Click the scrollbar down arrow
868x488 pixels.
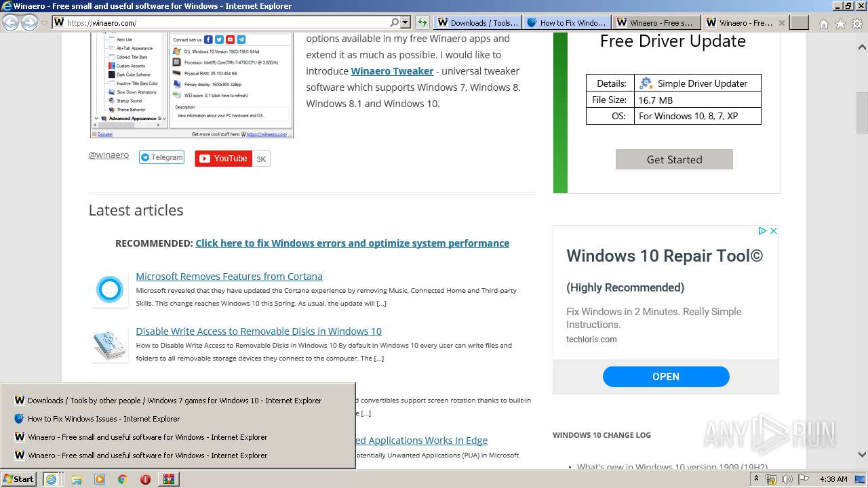[x=862, y=455]
